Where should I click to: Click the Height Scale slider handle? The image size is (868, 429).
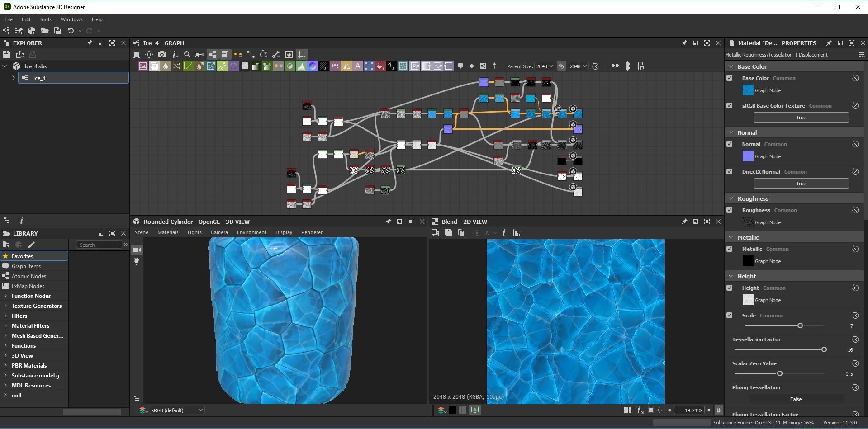click(800, 325)
